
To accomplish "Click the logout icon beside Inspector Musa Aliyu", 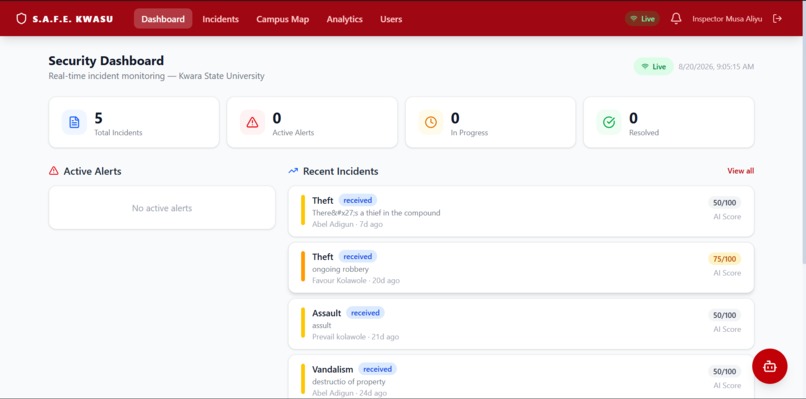I will pyautogui.click(x=778, y=19).
